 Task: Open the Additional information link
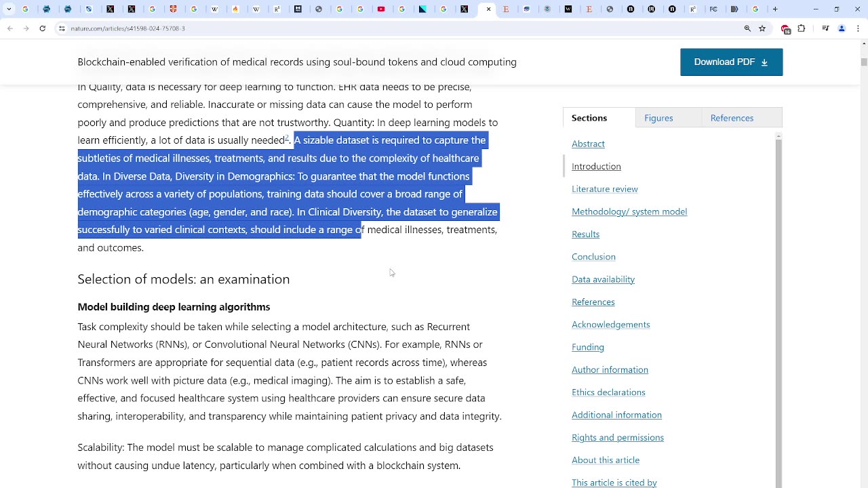[x=616, y=415]
